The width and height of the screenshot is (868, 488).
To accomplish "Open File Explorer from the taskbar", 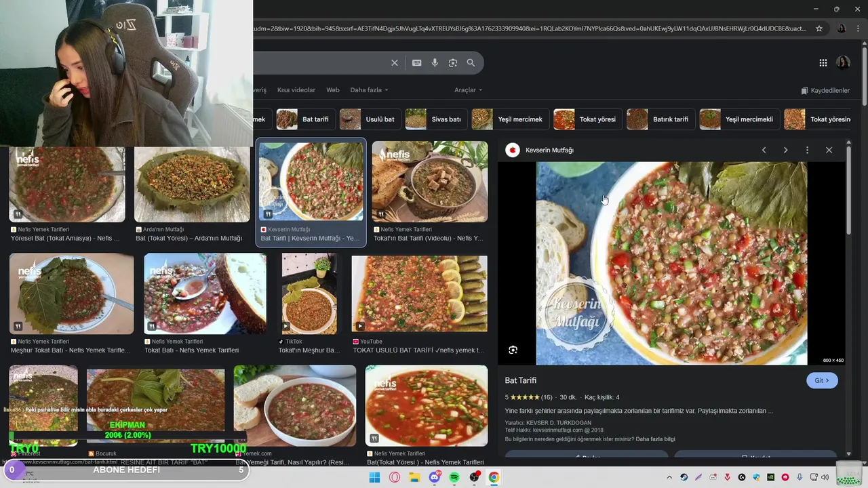I will point(414,477).
